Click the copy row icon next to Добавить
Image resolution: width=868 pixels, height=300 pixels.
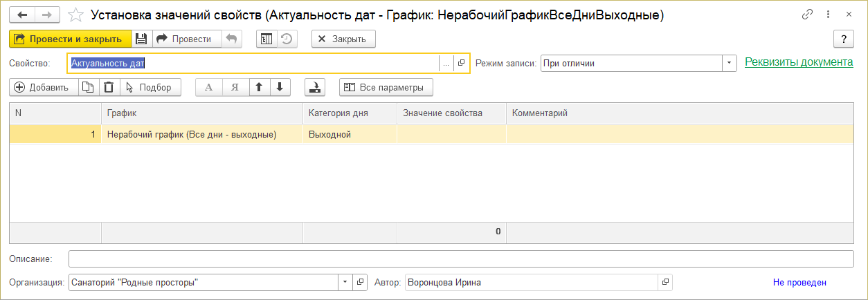coord(87,88)
